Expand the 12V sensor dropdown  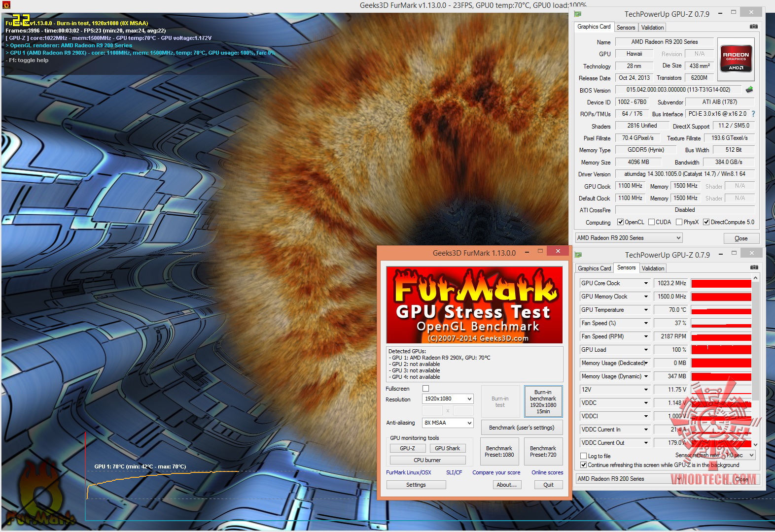(646, 390)
